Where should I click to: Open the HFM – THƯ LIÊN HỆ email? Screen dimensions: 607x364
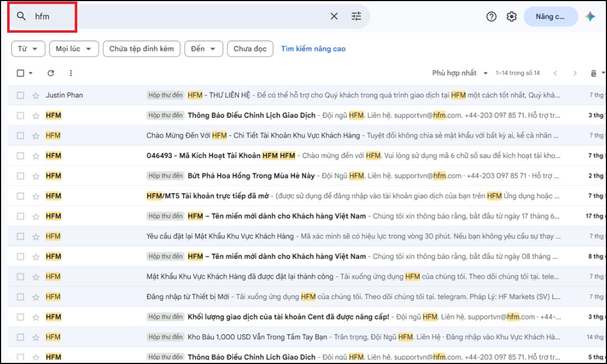click(306, 95)
